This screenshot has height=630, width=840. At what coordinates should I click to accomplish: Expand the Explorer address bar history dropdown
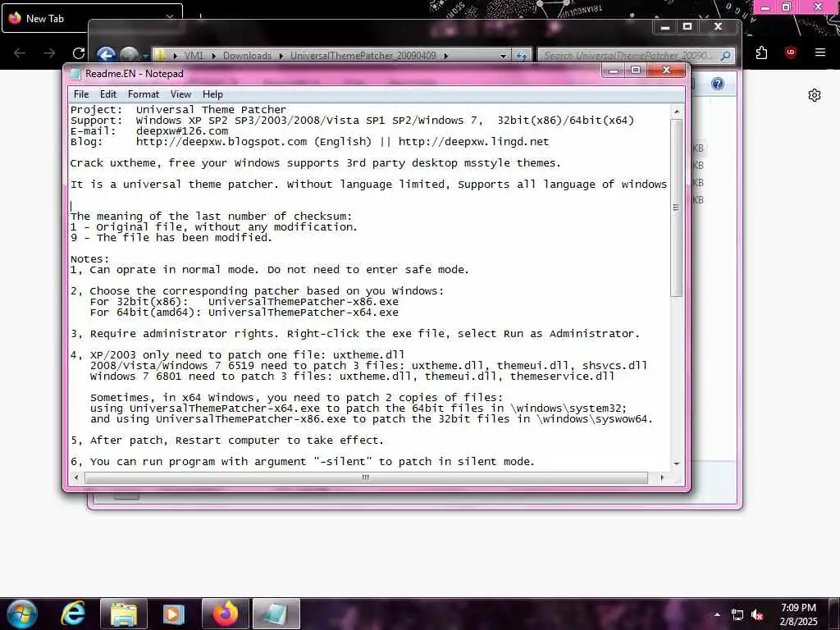click(503, 55)
